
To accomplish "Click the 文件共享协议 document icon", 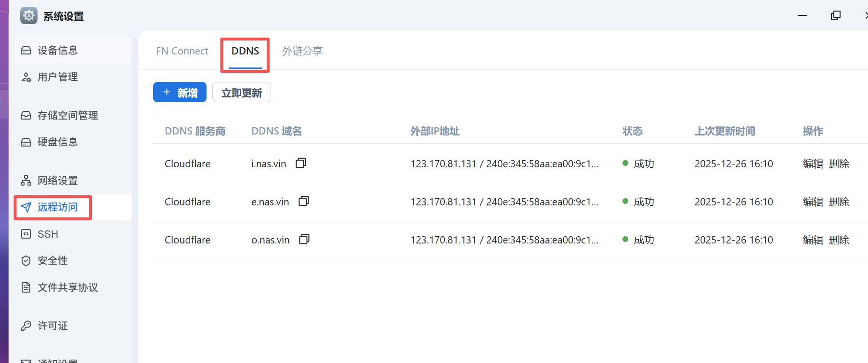I will [26, 288].
